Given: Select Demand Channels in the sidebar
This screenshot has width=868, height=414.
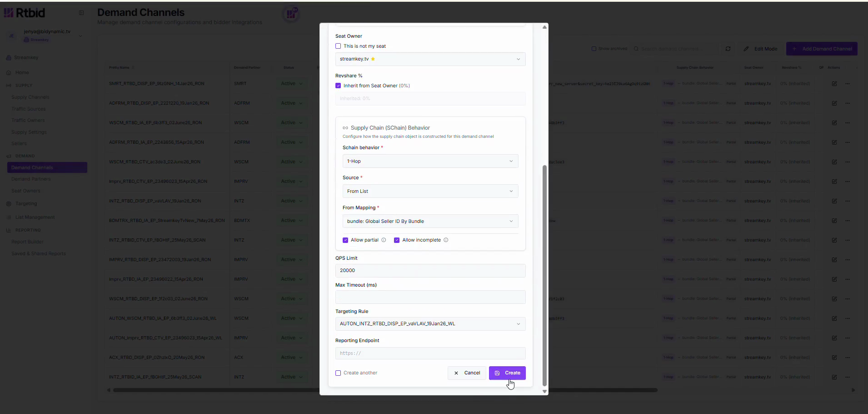Looking at the screenshot, I should click(47, 167).
